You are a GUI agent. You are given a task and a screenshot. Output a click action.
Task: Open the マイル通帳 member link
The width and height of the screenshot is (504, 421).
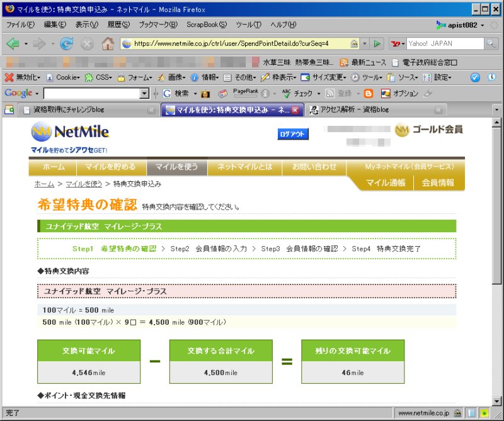click(386, 182)
